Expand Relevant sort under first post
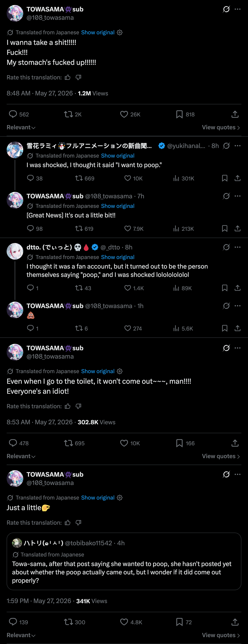This screenshot has height=644, width=248. 21,127
